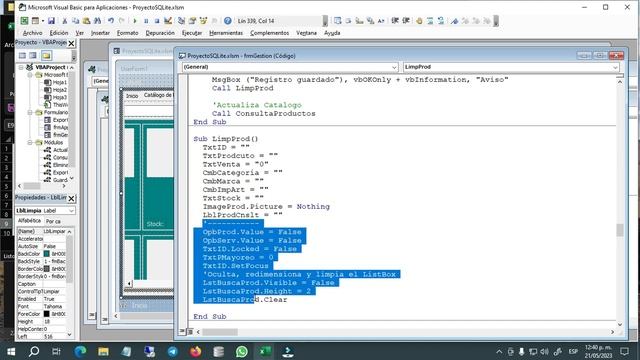Screen dimensions: 640x360
Task: Open the Archivo menu
Action: point(32,33)
